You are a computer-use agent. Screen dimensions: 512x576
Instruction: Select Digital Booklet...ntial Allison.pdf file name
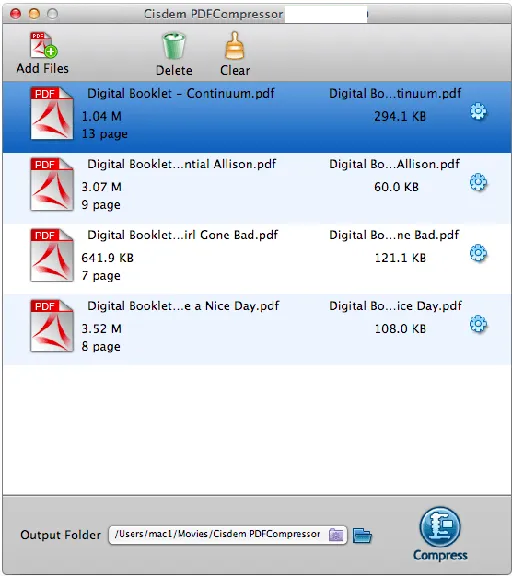181,164
